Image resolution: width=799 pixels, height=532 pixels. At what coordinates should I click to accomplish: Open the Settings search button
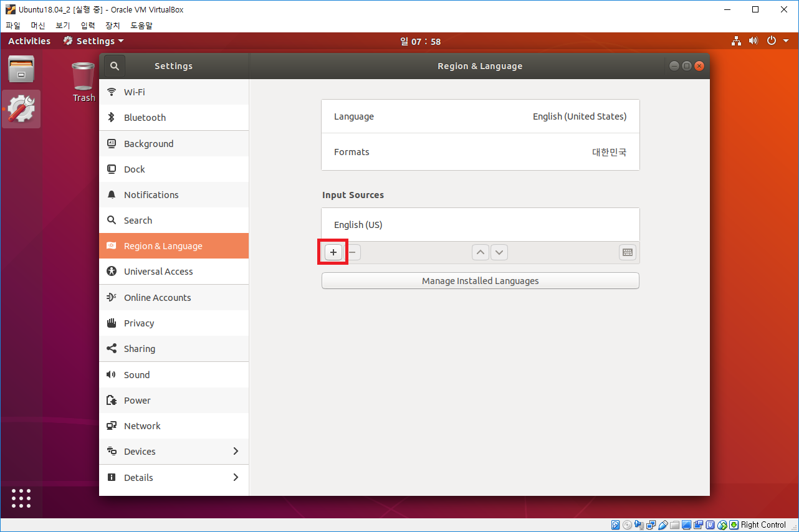pyautogui.click(x=115, y=65)
